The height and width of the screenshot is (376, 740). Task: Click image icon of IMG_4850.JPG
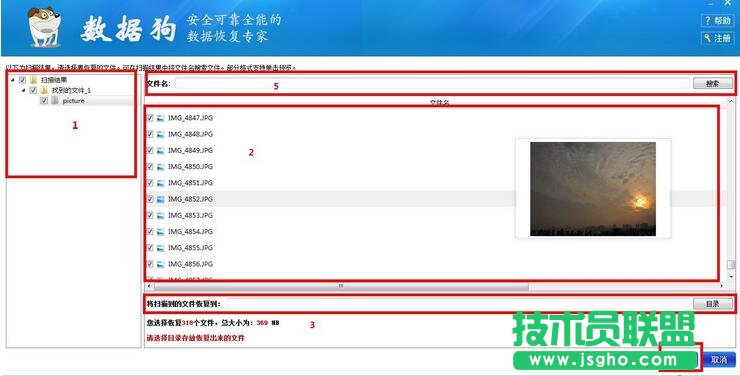[160, 167]
